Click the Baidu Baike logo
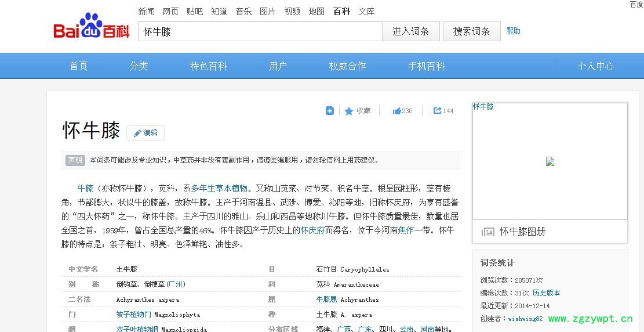 tap(92, 26)
